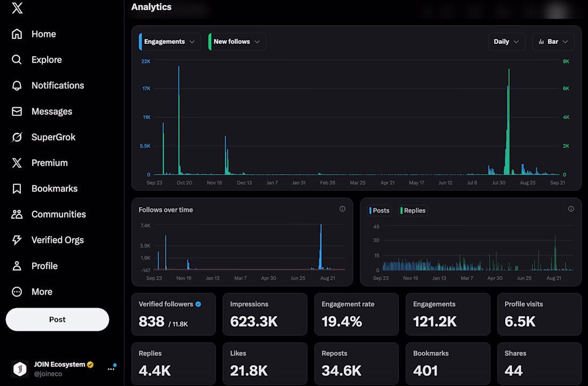Toggle the Replies series in chart legend
Image resolution: width=588 pixels, height=386 pixels.
point(413,210)
